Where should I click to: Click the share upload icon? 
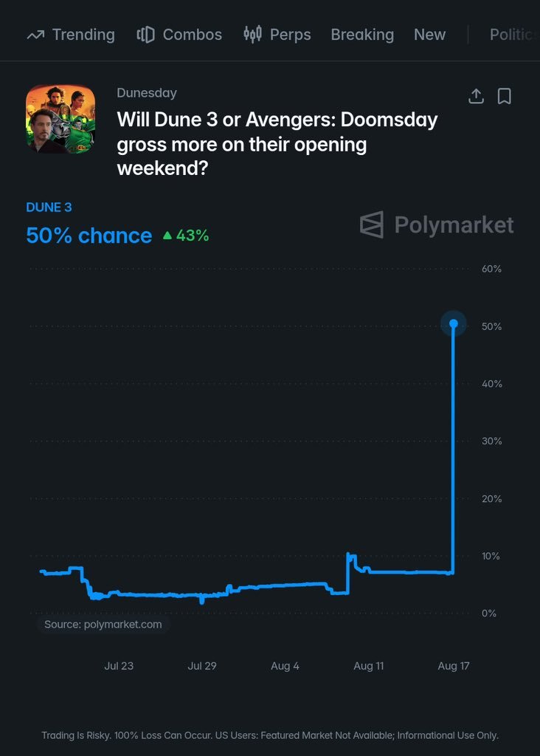pos(476,96)
